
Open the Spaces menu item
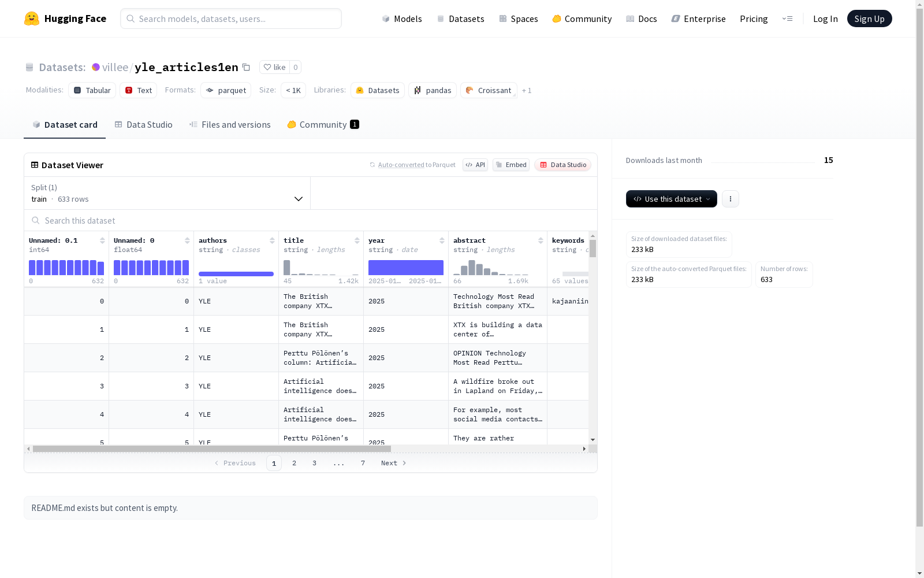(519, 18)
